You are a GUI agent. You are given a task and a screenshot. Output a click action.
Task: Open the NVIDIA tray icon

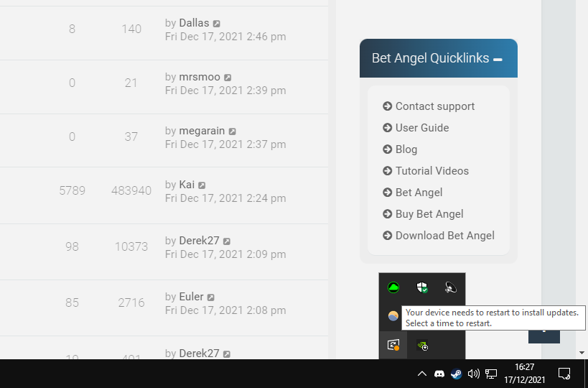[422, 345]
